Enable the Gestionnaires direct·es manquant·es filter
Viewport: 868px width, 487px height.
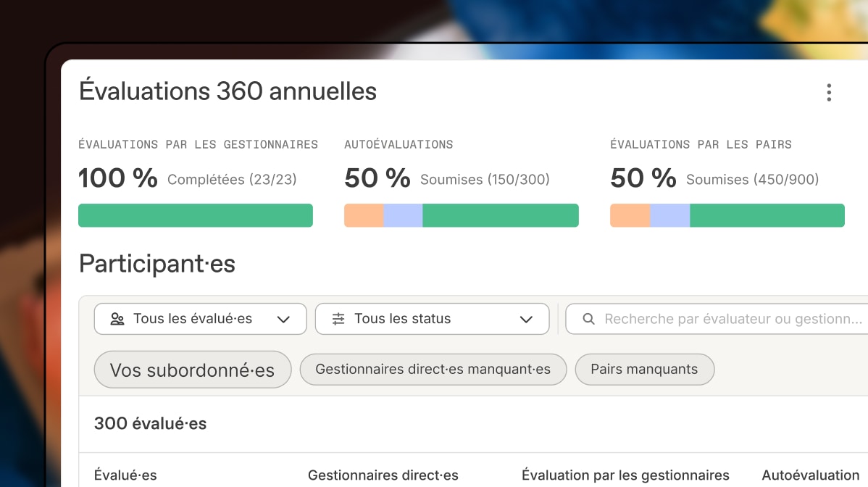433,369
